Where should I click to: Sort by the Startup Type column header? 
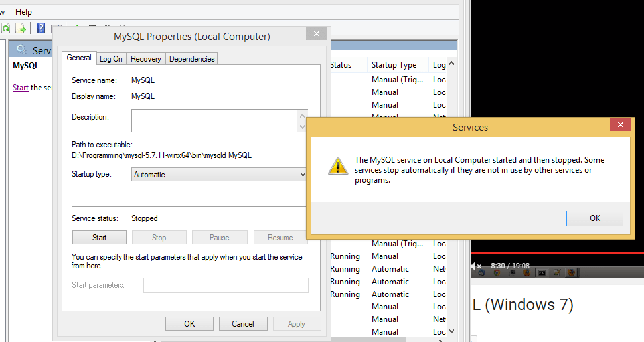point(394,65)
